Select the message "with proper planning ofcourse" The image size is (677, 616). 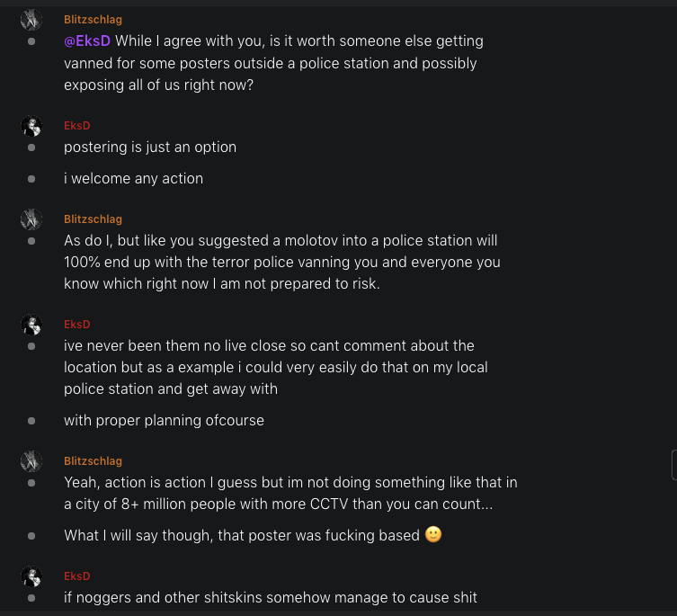coord(164,421)
